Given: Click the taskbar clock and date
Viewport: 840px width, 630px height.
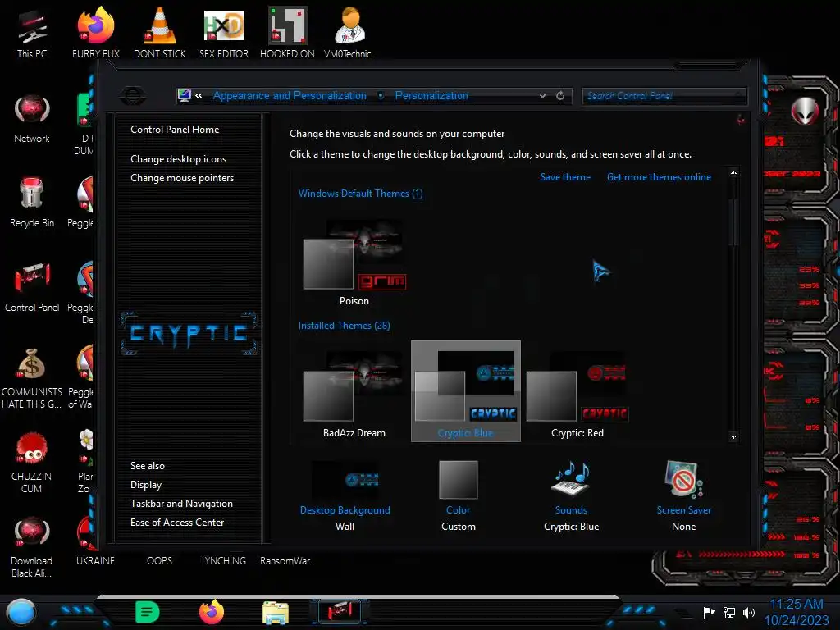Looking at the screenshot, I should click(797, 612).
